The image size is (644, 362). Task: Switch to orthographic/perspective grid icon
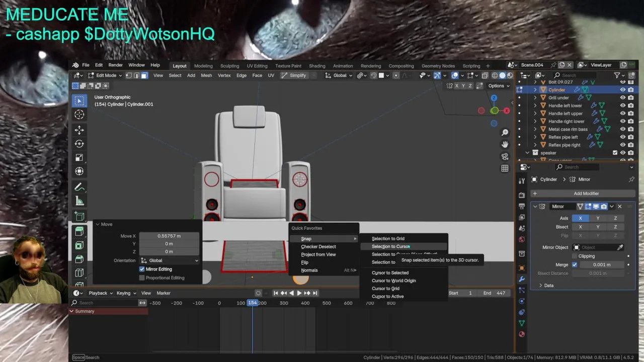505,168
